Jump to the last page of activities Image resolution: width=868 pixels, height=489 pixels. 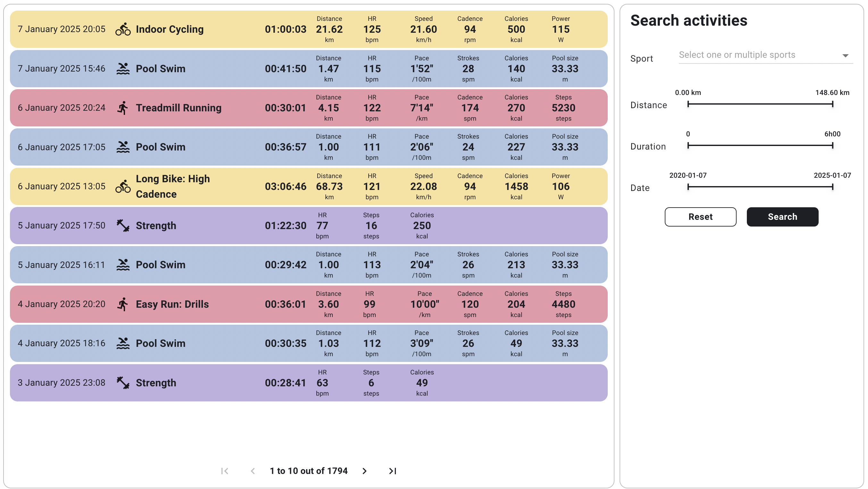(x=392, y=471)
